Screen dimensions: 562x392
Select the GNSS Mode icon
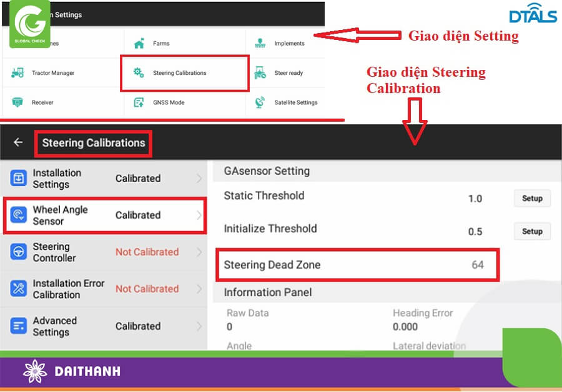pyautogui.click(x=139, y=102)
